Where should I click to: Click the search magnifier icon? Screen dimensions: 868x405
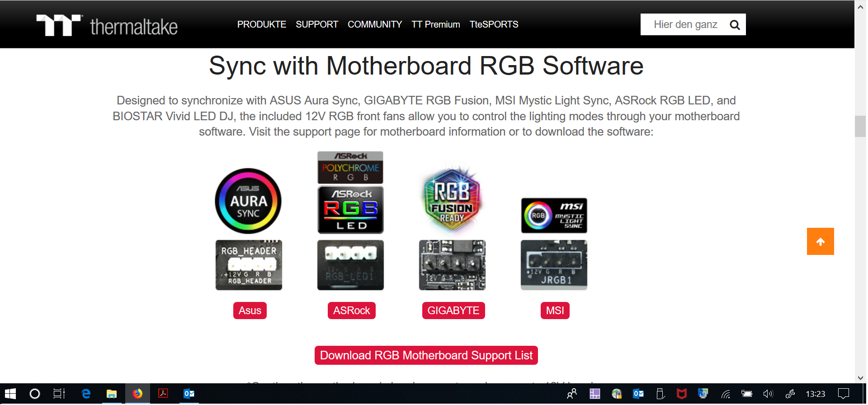point(735,25)
